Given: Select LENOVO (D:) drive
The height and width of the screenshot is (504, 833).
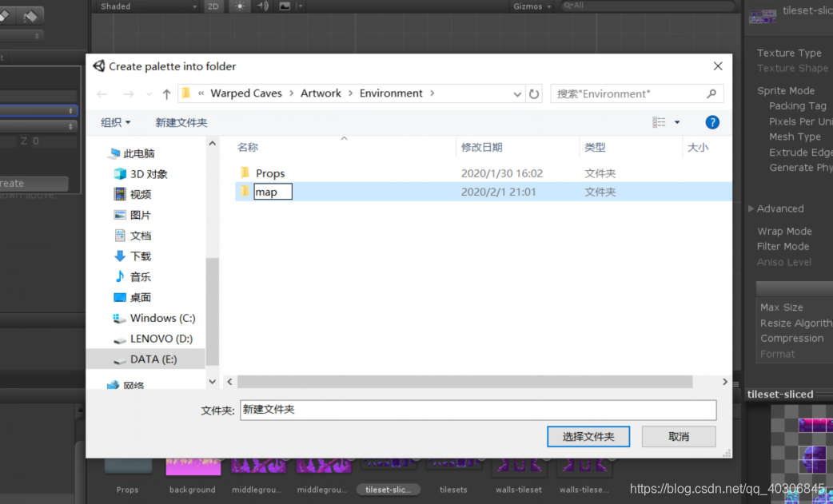Looking at the screenshot, I should click(153, 339).
